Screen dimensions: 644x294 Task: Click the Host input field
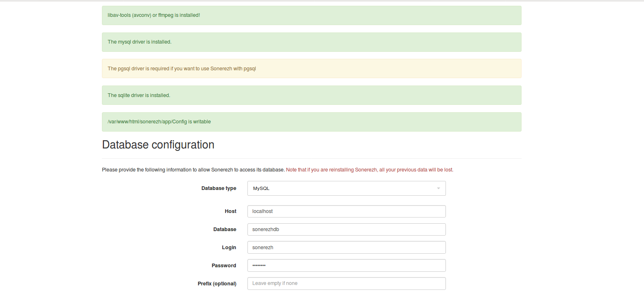coord(346,211)
